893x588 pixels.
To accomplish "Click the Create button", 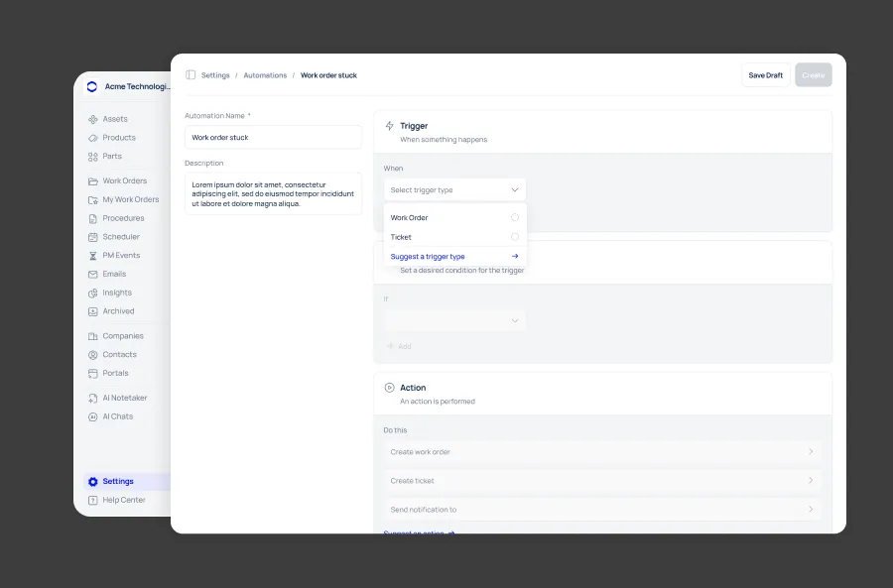I will coord(814,75).
